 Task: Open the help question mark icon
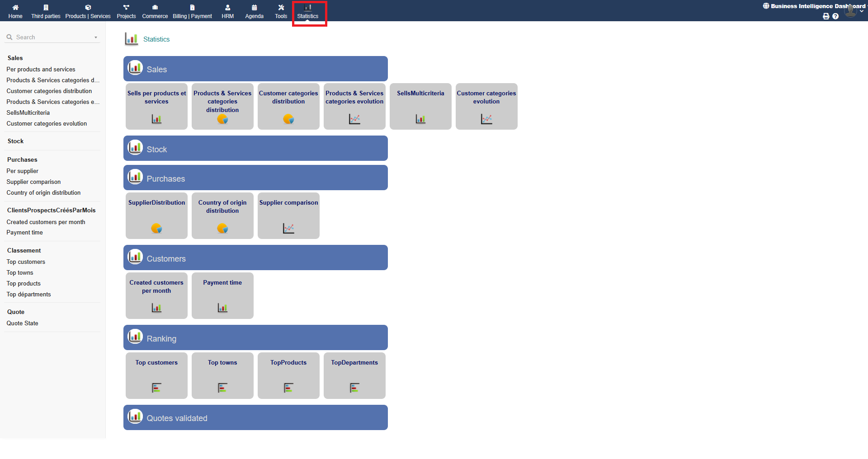[x=835, y=16]
